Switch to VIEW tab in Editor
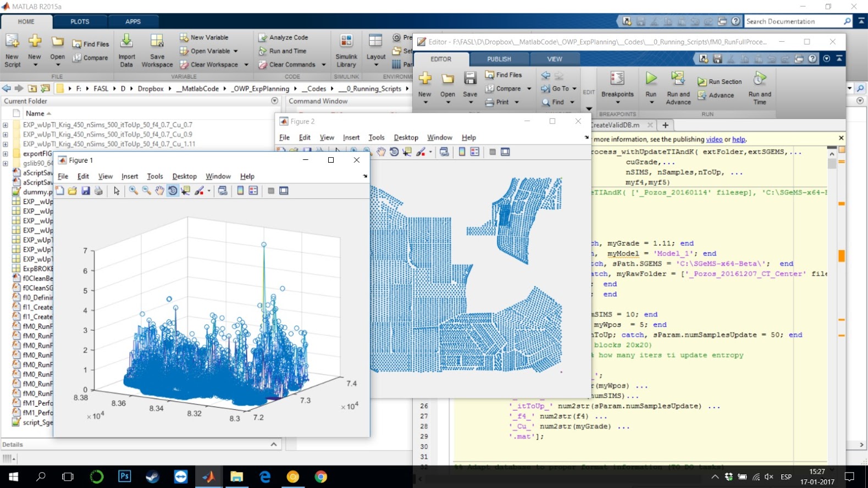 [x=555, y=59]
